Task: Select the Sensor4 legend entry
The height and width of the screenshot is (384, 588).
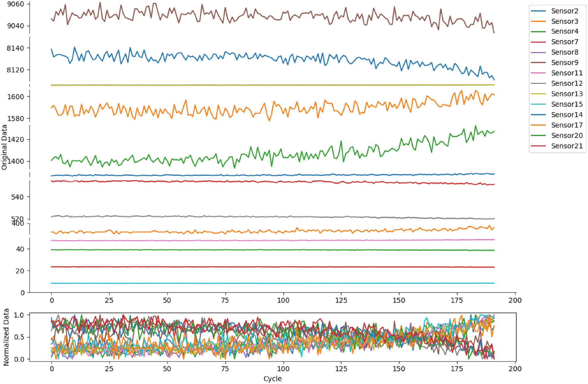Action: coord(564,32)
